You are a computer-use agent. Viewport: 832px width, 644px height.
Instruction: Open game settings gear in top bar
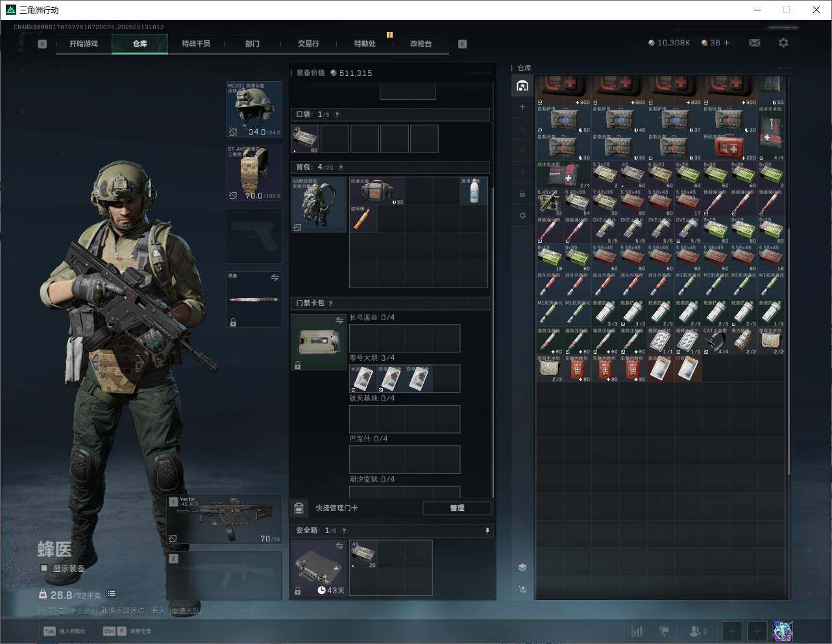[x=783, y=43]
